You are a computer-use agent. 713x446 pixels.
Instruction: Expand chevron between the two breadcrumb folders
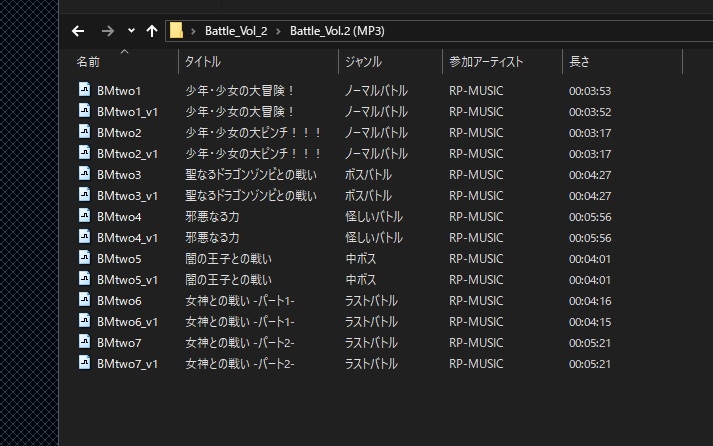click(279, 31)
